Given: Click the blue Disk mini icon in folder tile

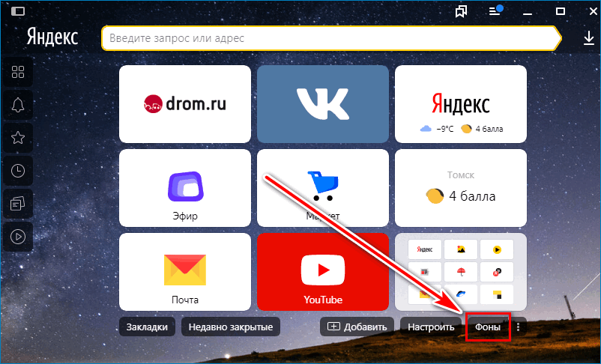Looking at the screenshot, I should [x=461, y=294].
